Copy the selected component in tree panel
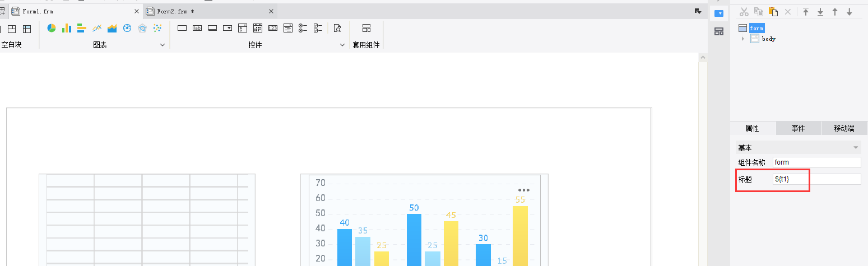Image resolution: width=868 pixels, height=266 pixels. pos(759,12)
